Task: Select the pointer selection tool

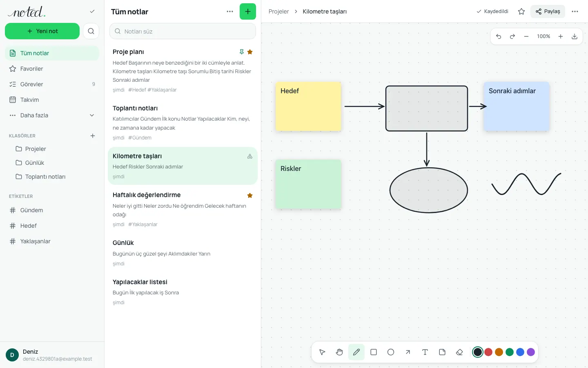Action: pos(322,352)
